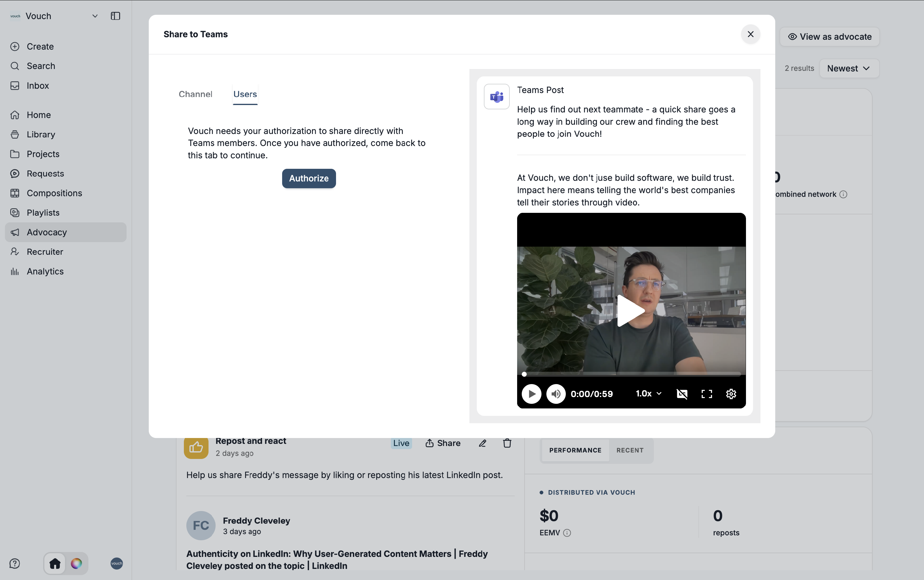Select the Performance tab

coord(575,450)
